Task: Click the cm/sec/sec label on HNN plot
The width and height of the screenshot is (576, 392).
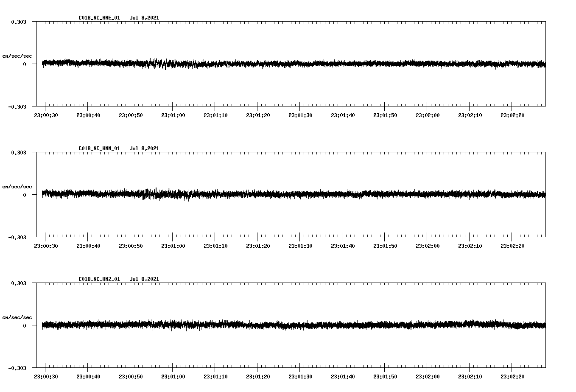Action: click(17, 186)
